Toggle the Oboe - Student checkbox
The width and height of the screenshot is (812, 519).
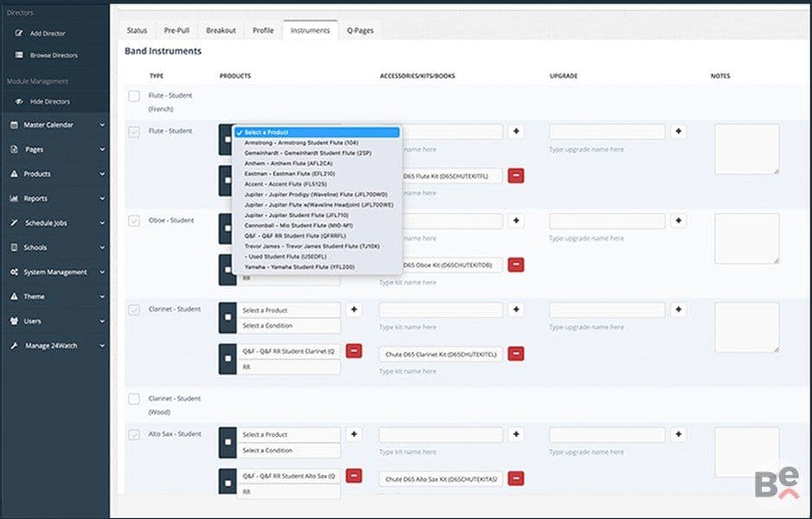point(134,221)
